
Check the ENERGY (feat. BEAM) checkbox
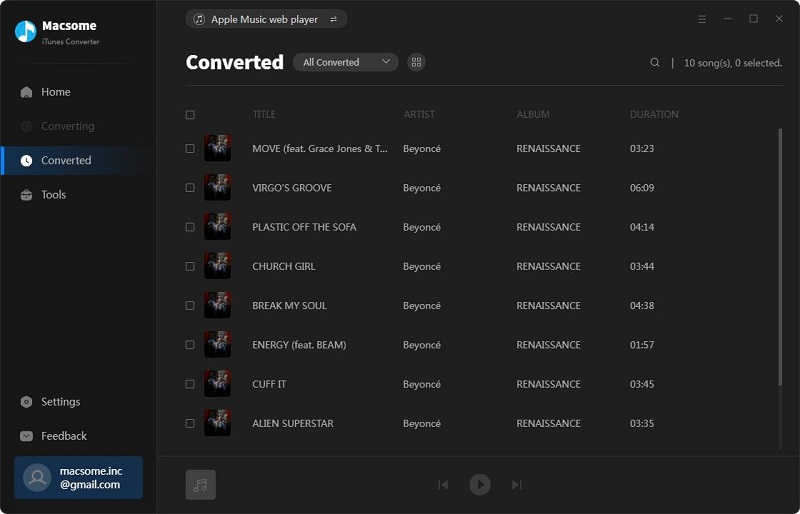click(190, 345)
